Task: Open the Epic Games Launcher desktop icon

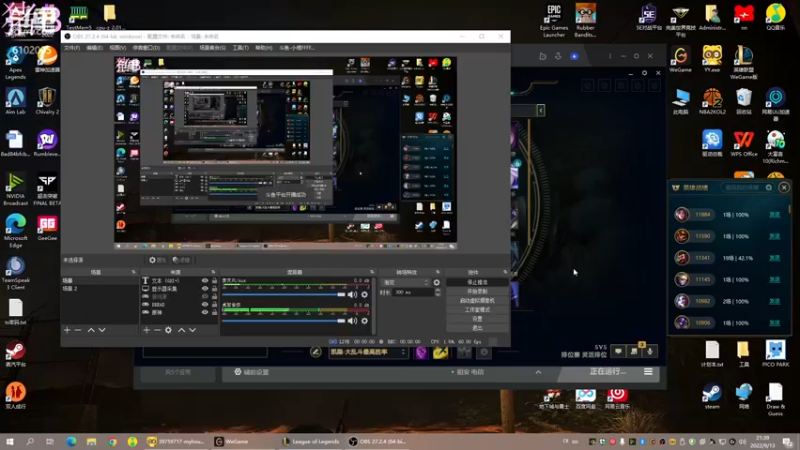Action: (554, 21)
